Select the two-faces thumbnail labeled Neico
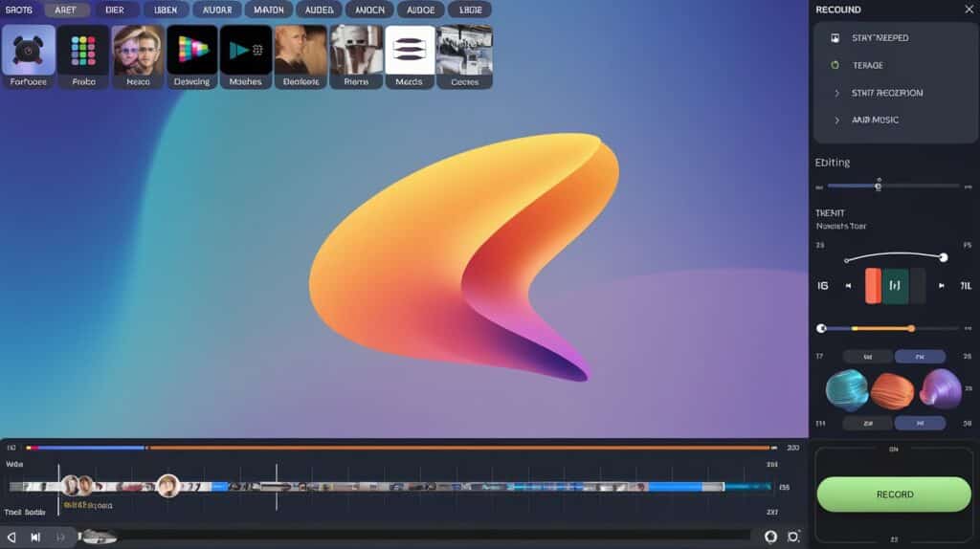The image size is (980, 549). coord(138,56)
